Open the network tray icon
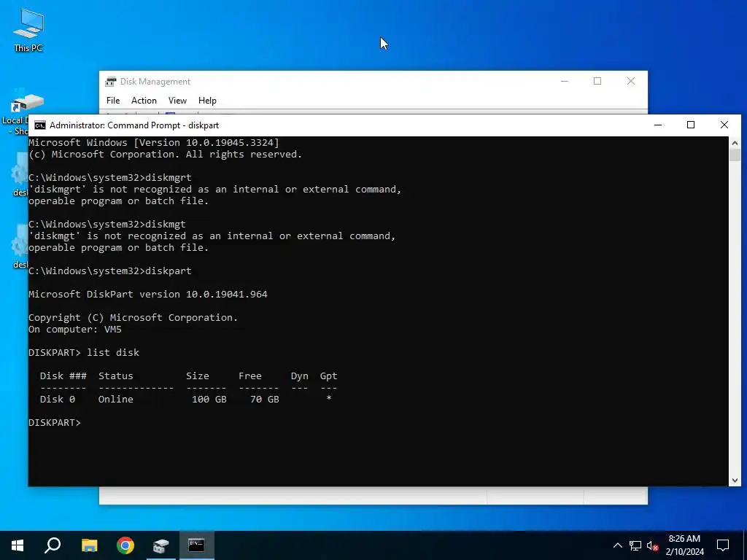This screenshot has height=560, width=747. [x=635, y=545]
